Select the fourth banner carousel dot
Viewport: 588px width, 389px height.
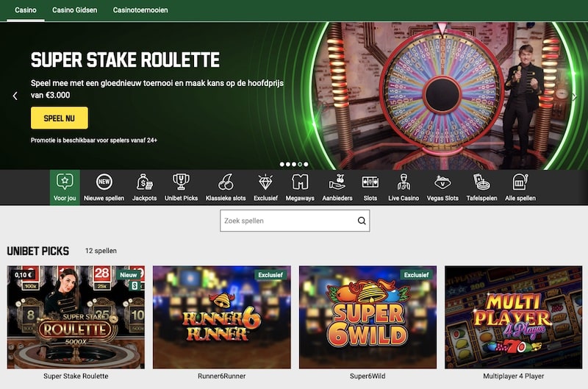click(300, 164)
